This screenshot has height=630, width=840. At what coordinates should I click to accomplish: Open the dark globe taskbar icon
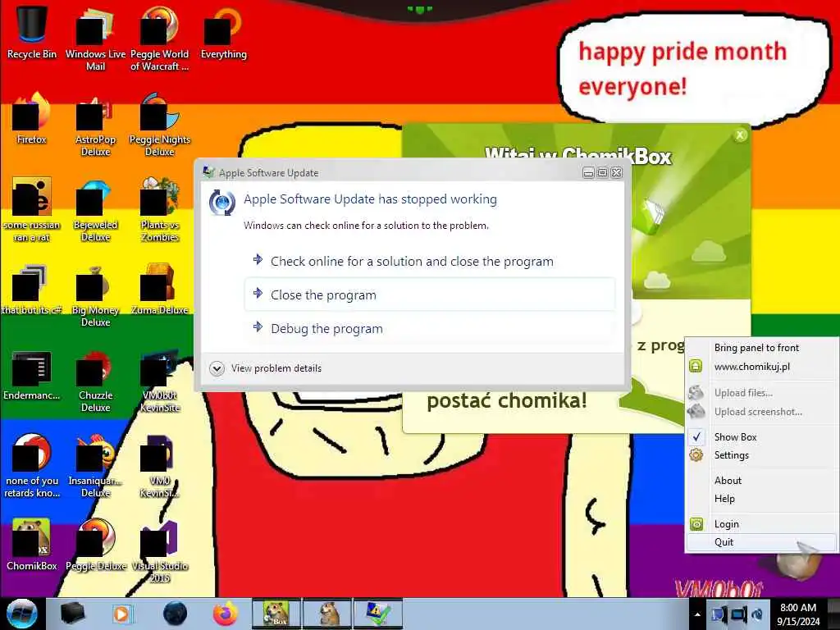pyautogui.click(x=175, y=614)
